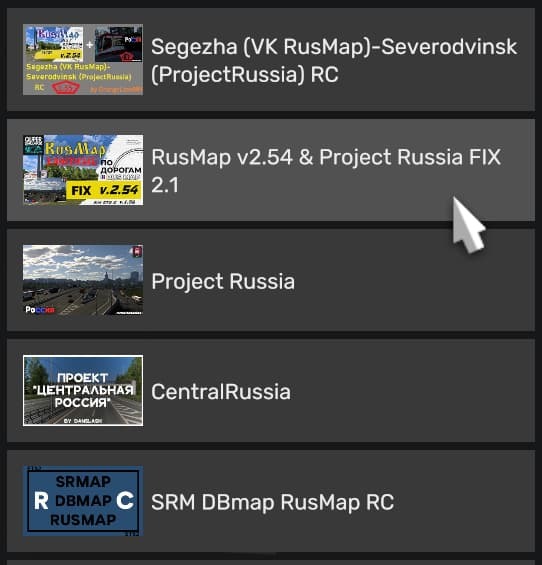This screenshot has width=542, height=565.
Task: Click the white letter R in SRM thumbnail
Action: 41,501
